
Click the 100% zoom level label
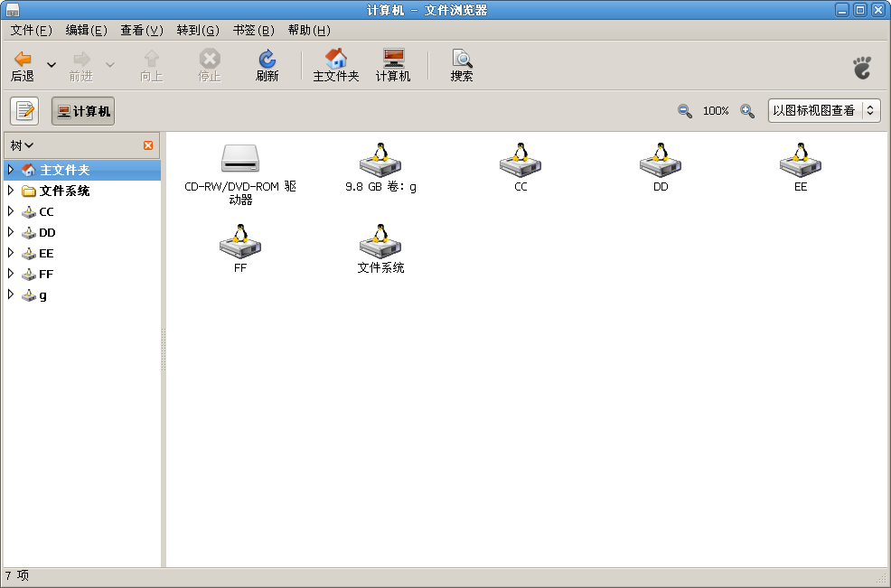716,111
